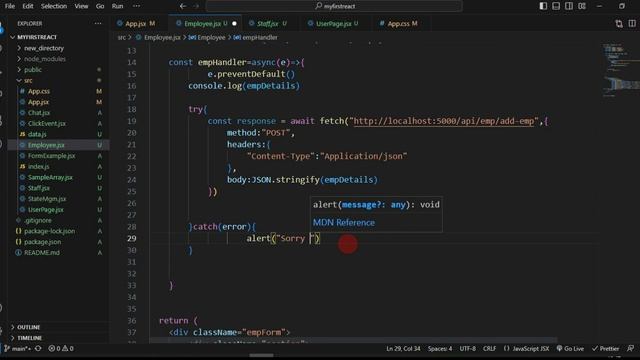
Task: Click Ln 29, Col 34 position indicator
Action: [x=403, y=349]
